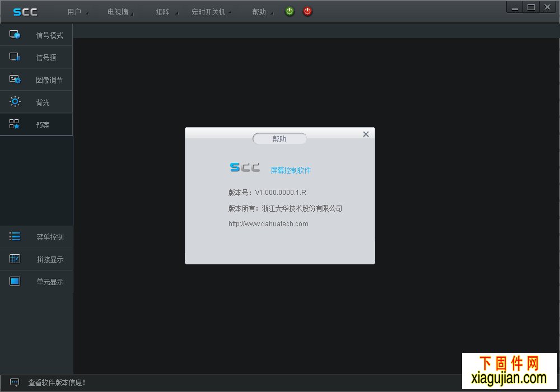
Task: Click status text 查看软件版本信息!
Action: pyautogui.click(x=57, y=382)
